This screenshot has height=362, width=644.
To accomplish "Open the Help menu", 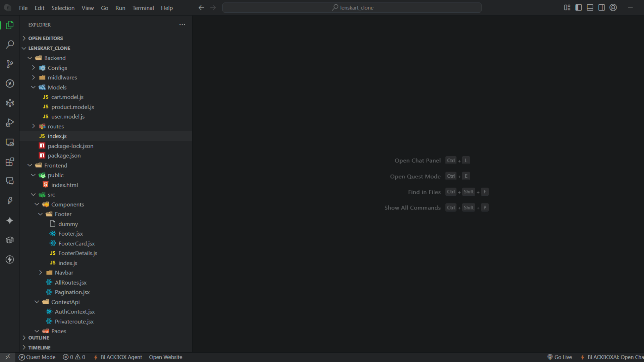I will pos(167,8).
